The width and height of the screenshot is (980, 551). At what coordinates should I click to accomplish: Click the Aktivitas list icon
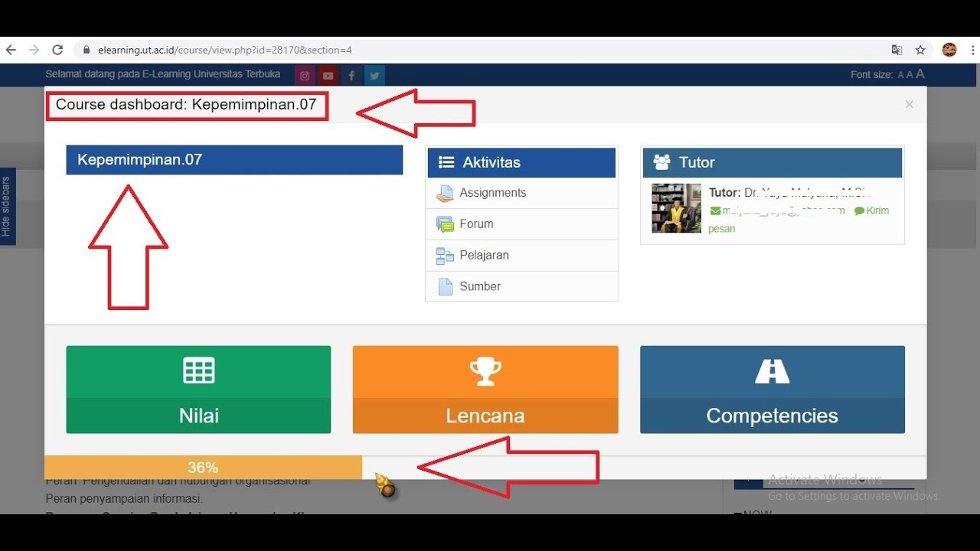point(446,162)
